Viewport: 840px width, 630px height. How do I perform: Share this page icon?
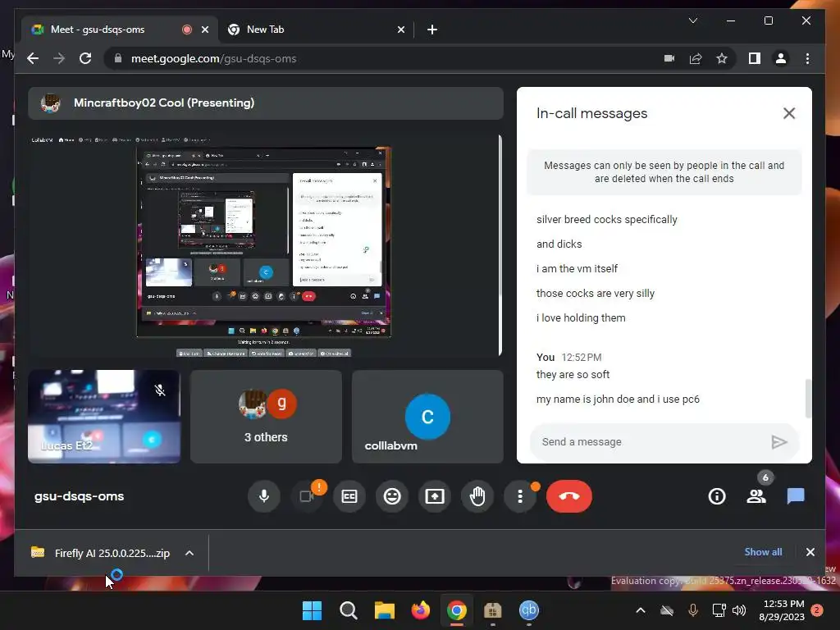click(x=696, y=58)
